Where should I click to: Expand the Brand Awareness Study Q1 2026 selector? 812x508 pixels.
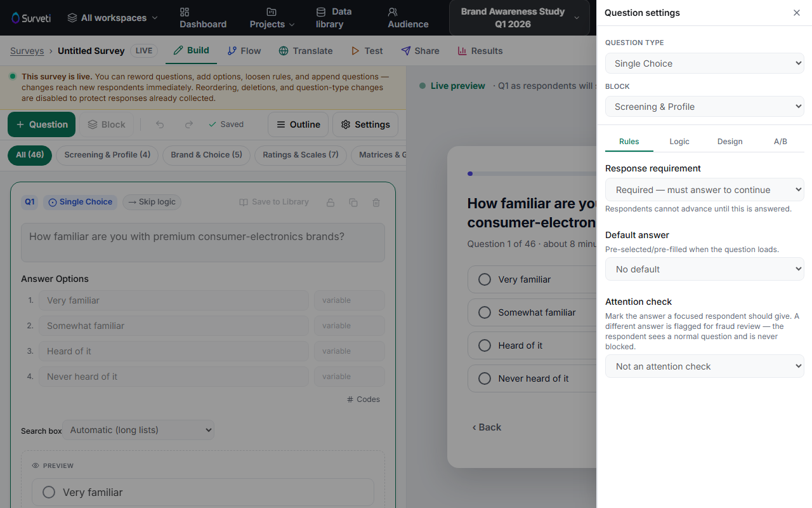pyautogui.click(x=519, y=18)
